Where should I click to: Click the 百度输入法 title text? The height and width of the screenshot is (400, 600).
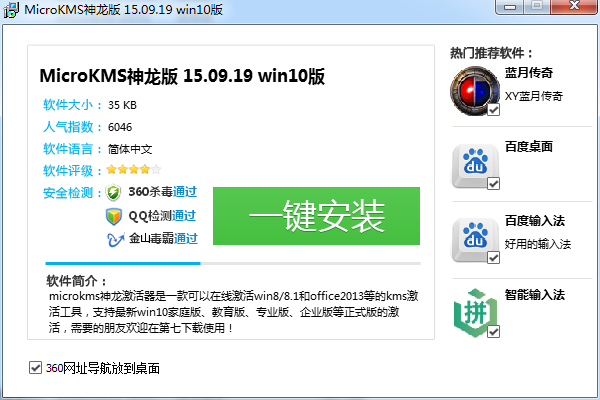click(535, 220)
